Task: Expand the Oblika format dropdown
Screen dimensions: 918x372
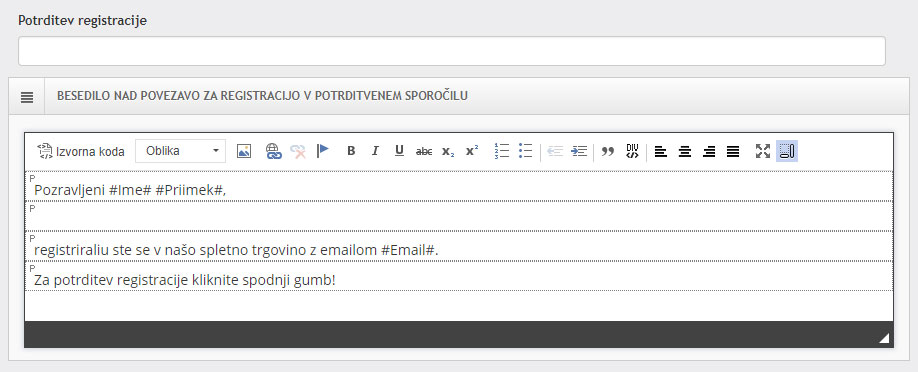Action: 180,151
